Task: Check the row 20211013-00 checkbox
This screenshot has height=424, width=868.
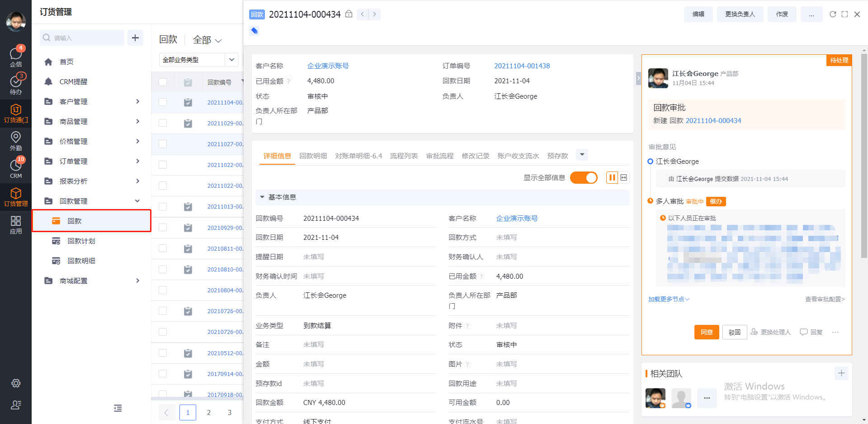Action: 163,206
